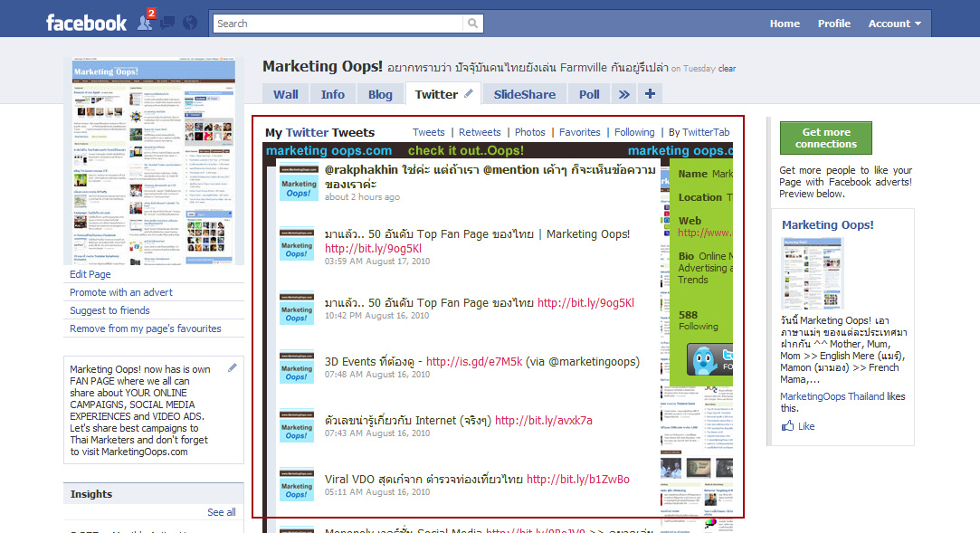The image size is (980, 533).
Task: Click the Facebook logo
Action: (86, 24)
